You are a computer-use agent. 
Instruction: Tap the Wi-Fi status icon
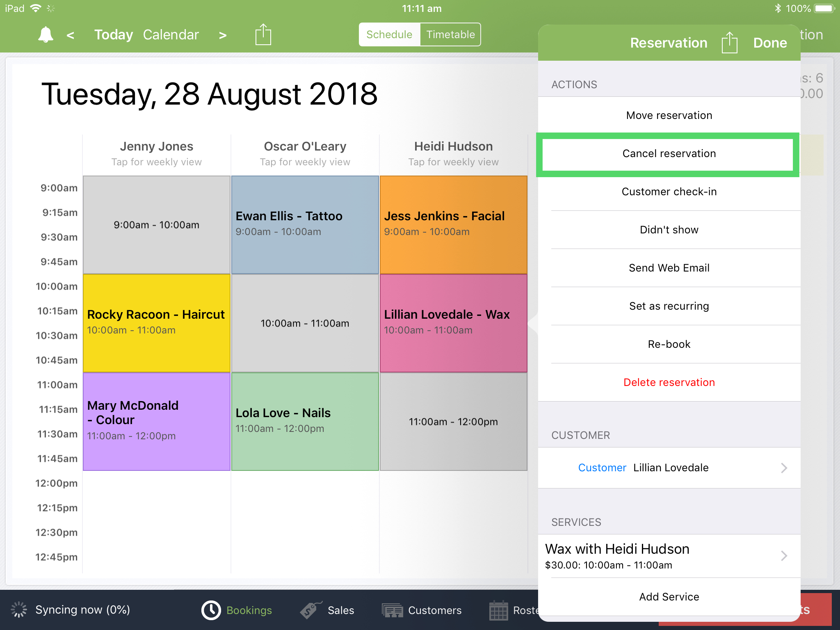(x=36, y=8)
